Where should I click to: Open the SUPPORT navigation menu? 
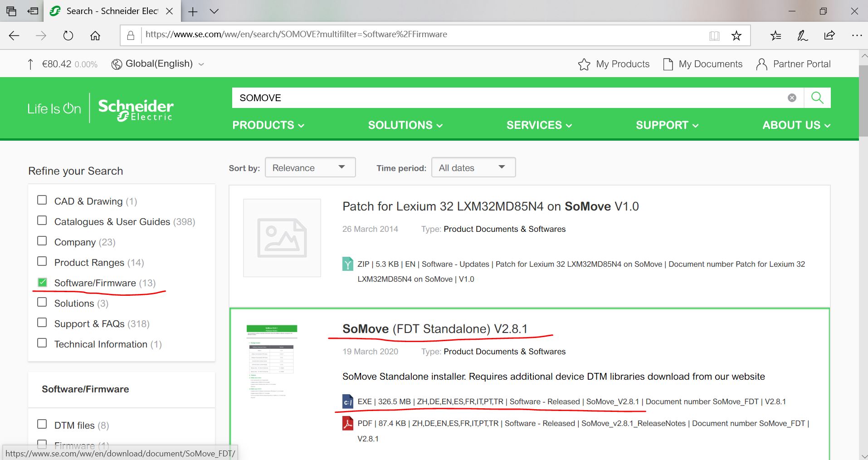click(667, 125)
